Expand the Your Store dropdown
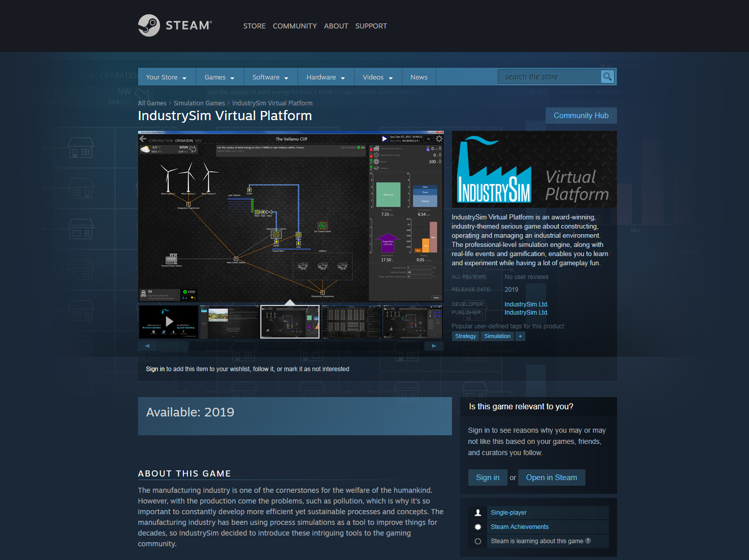This screenshot has height=560, width=749. [x=167, y=77]
